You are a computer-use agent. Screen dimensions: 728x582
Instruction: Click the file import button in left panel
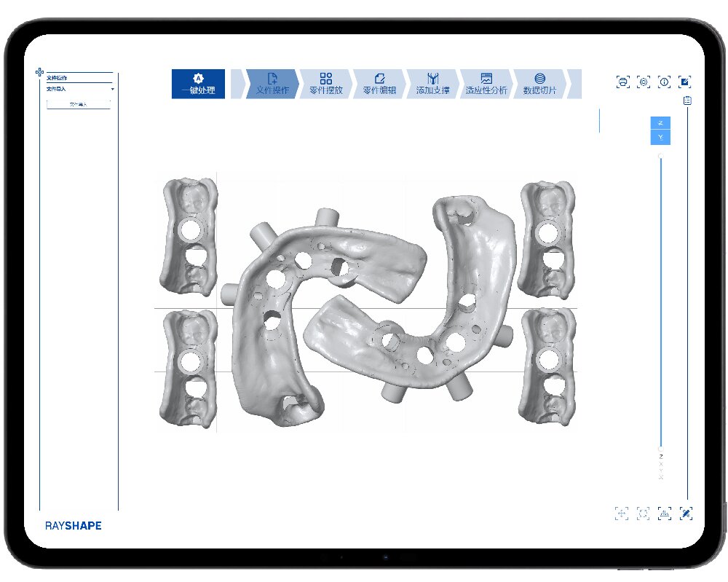pos(79,104)
